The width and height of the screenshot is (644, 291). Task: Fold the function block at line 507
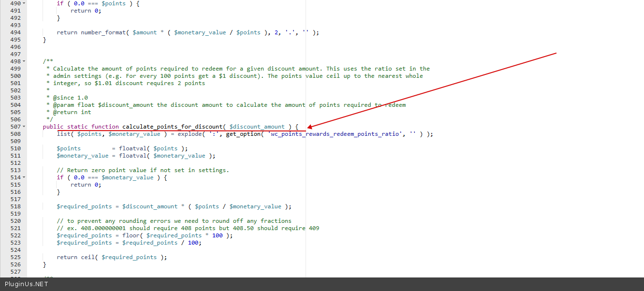click(24, 127)
